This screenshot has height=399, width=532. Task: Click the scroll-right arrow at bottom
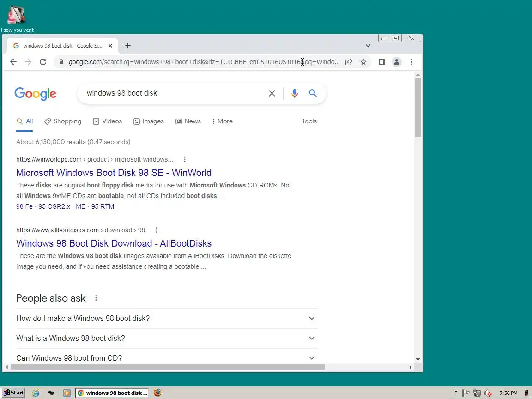tap(410, 367)
